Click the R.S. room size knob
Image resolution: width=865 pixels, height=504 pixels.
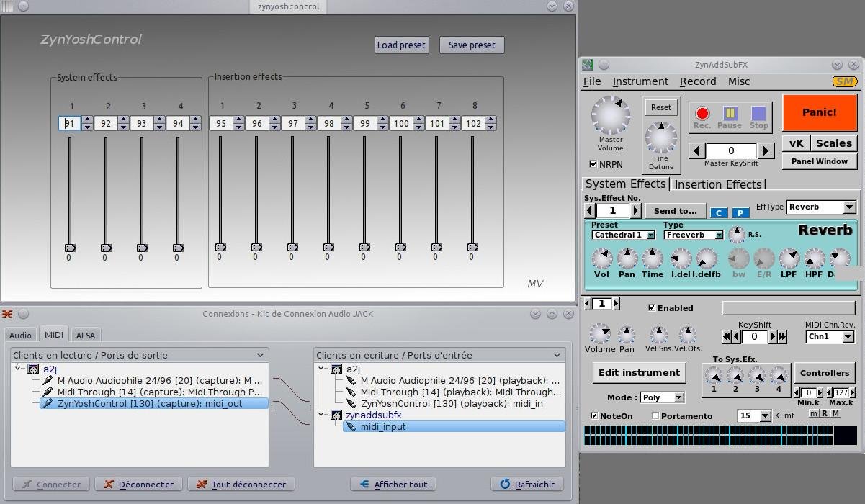pos(737,235)
